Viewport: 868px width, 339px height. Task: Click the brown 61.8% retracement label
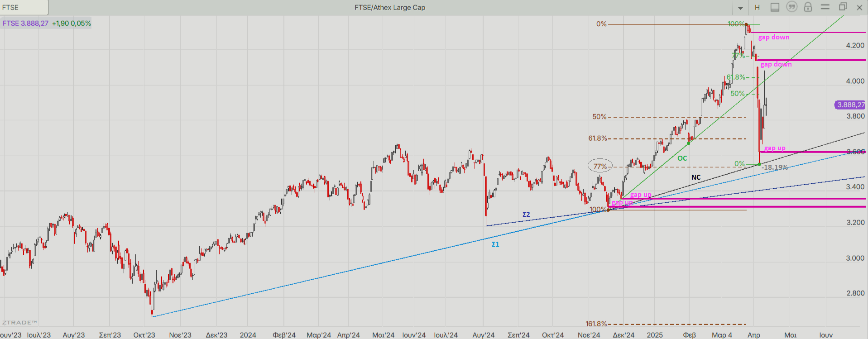[x=598, y=138]
